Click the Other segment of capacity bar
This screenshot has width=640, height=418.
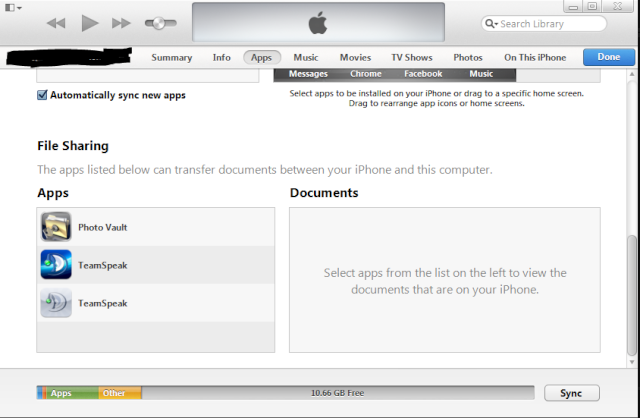(120, 393)
